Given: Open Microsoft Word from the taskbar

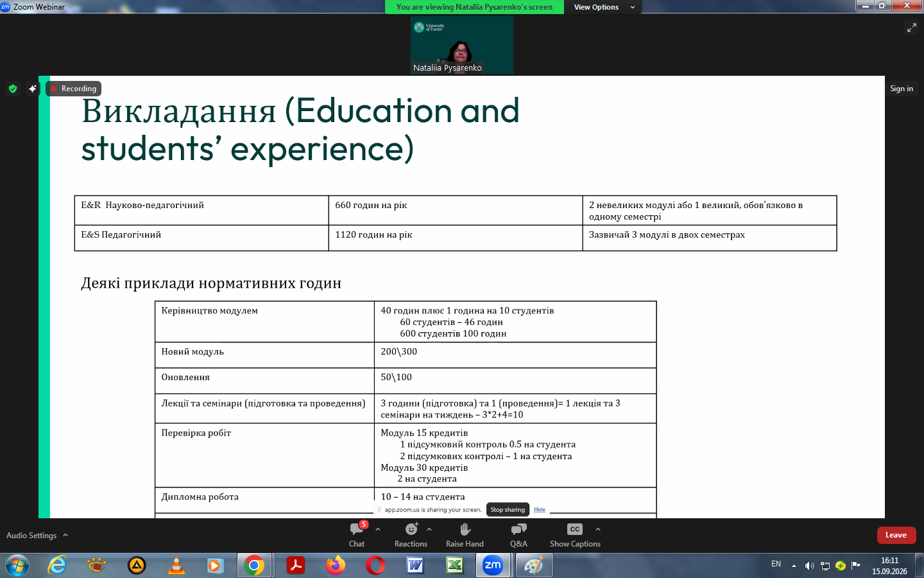Looking at the screenshot, I should 415,566.
